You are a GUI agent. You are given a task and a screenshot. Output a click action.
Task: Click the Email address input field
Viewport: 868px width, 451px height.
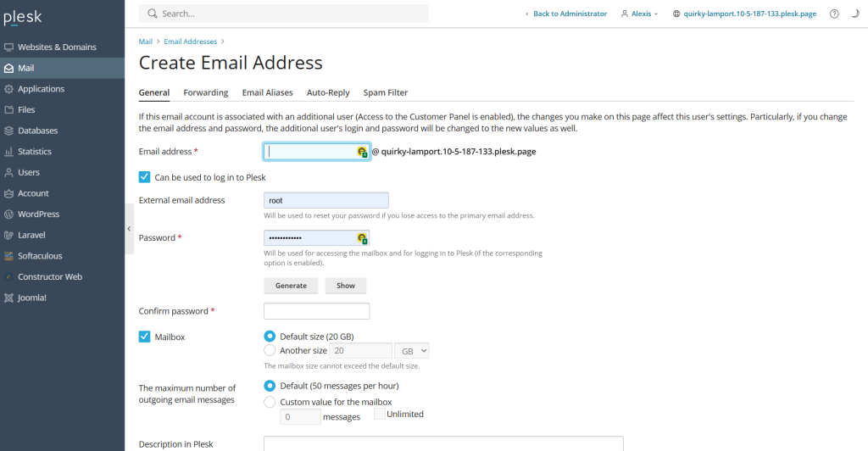click(317, 152)
